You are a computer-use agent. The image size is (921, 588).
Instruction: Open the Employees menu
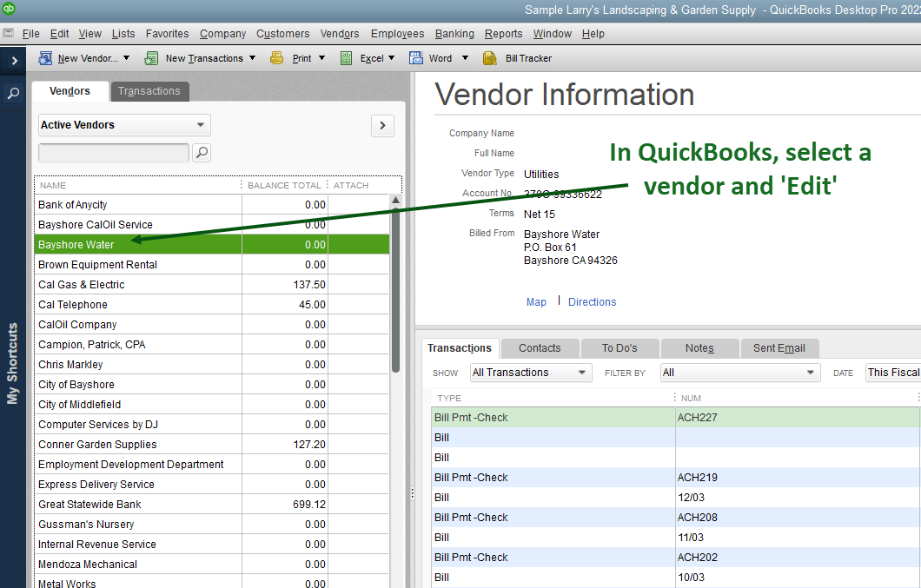click(x=397, y=34)
